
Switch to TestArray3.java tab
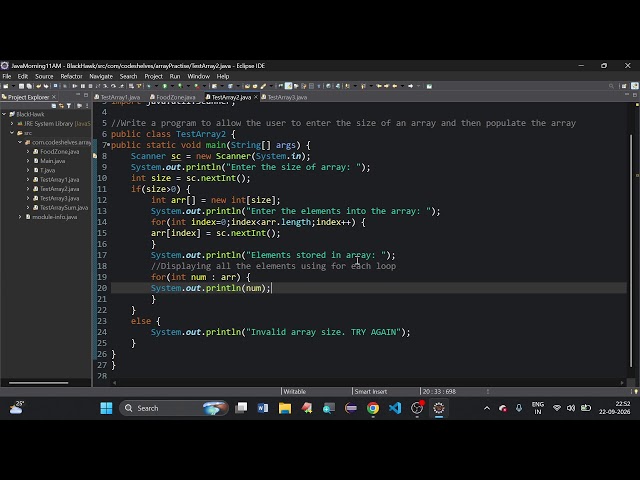pos(284,97)
